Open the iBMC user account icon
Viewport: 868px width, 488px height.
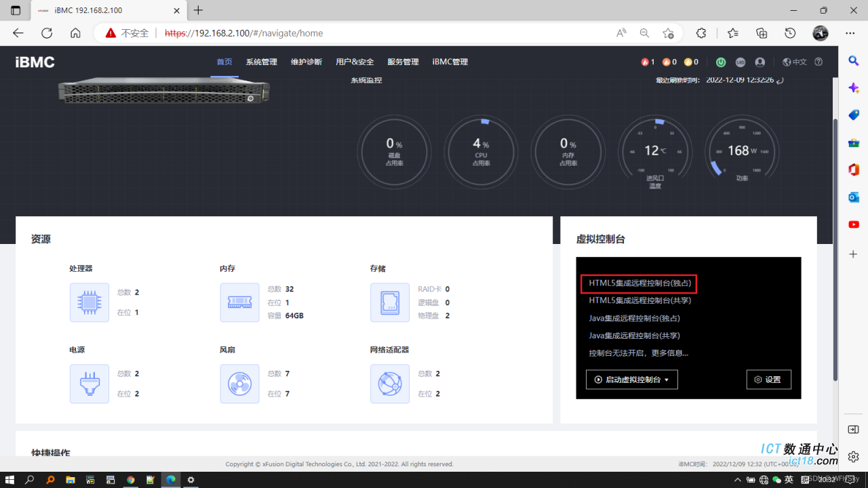(x=760, y=62)
